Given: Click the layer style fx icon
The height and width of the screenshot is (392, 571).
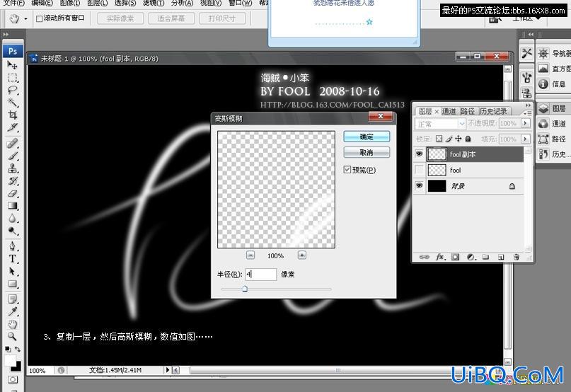Looking at the screenshot, I should (x=440, y=257).
